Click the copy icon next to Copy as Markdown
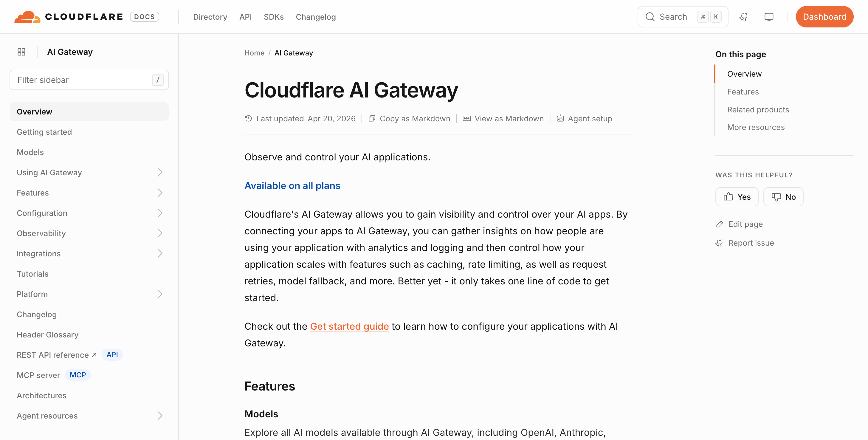 (372, 119)
